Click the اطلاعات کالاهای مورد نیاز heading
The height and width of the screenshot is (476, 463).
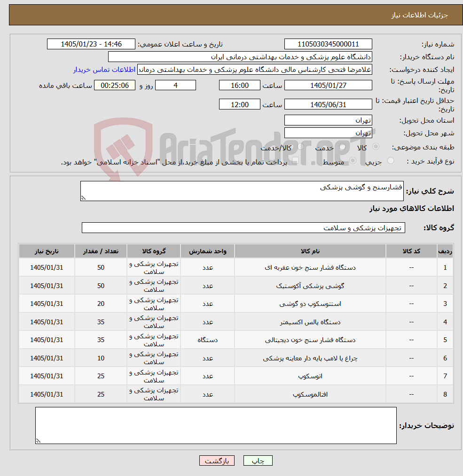coord(411,208)
